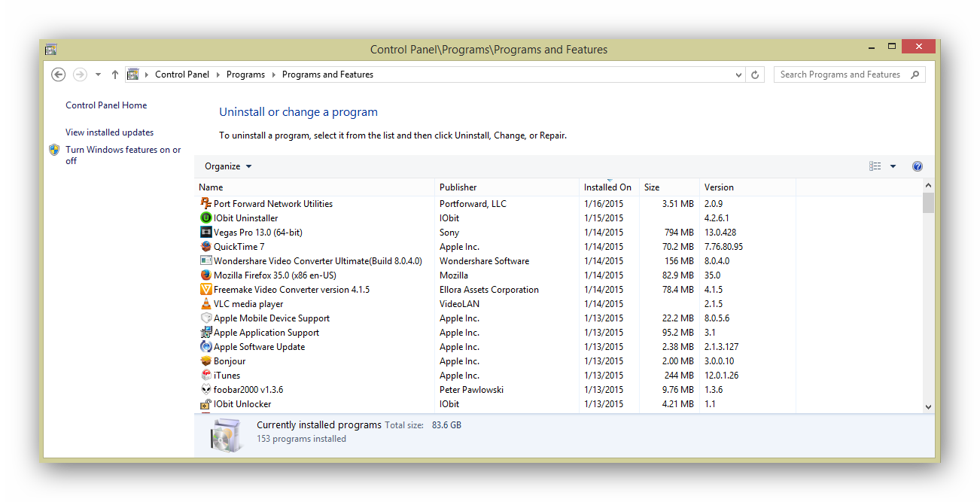Open the recent locations dropdown
980x502 pixels.
point(98,75)
